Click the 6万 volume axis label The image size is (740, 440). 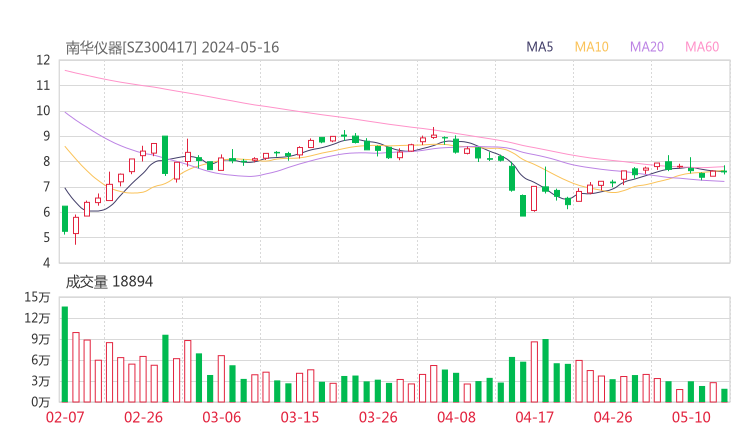pyautogui.click(x=41, y=360)
